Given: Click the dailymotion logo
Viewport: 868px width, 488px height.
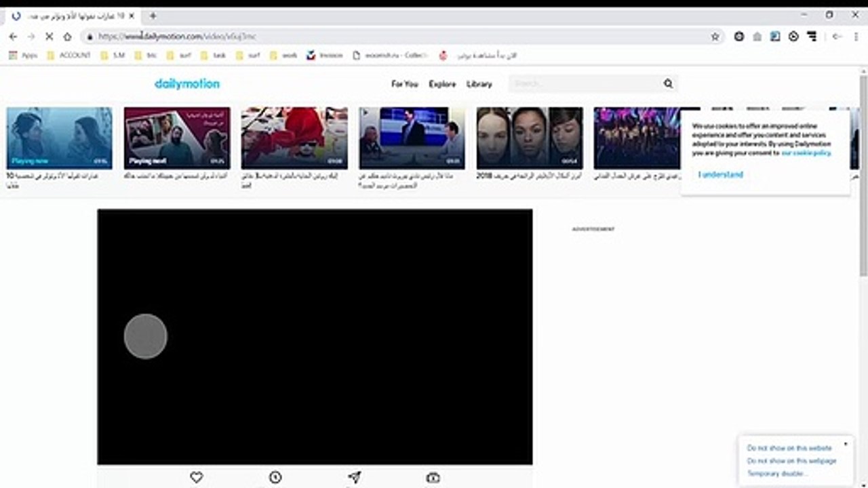Looking at the screenshot, I should pos(187,84).
